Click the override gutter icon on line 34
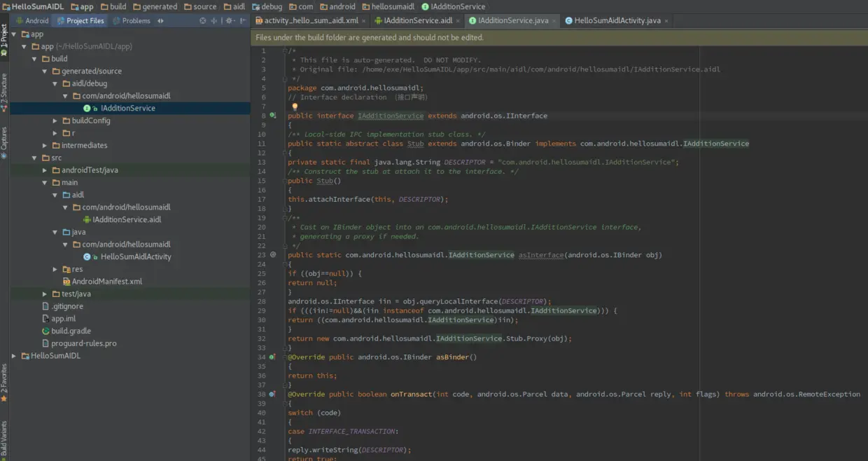The width and height of the screenshot is (868, 461). 273,357
